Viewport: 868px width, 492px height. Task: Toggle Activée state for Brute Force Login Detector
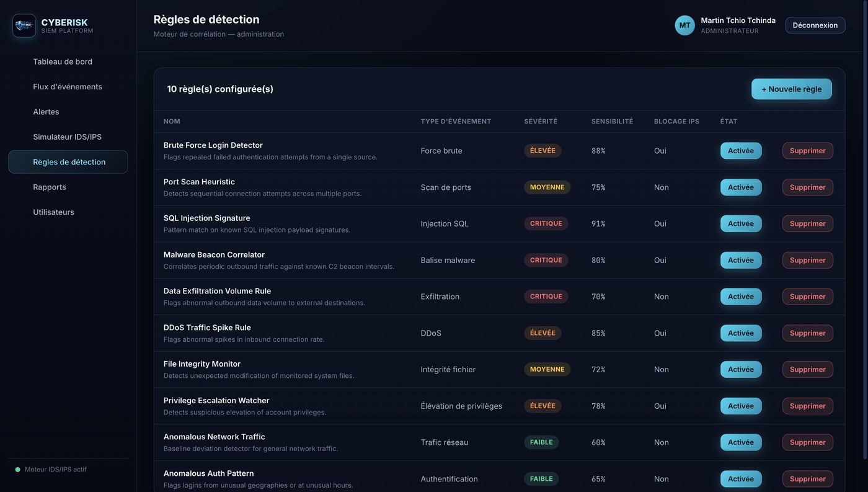(x=741, y=151)
